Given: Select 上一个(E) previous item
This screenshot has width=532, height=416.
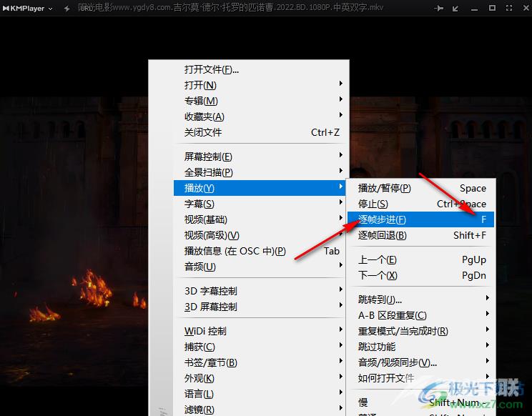Looking at the screenshot, I should (x=420, y=259).
